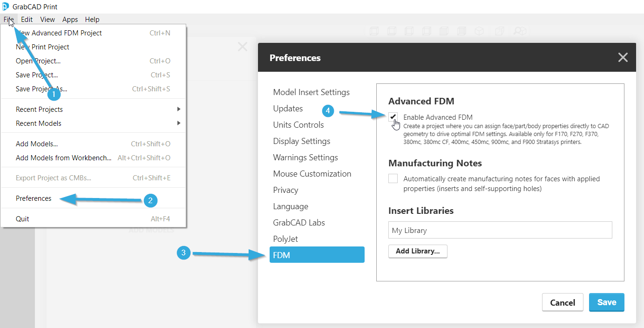Image resolution: width=644 pixels, height=328 pixels.
Task: Click the isometric cube view icon
Action: coord(479,31)
